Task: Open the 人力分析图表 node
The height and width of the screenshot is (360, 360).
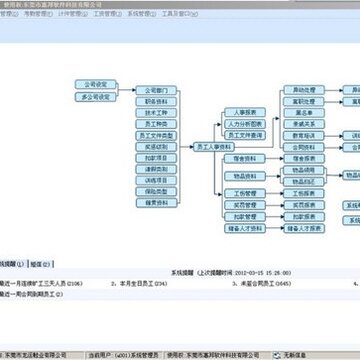Action: tap(245, 124)
